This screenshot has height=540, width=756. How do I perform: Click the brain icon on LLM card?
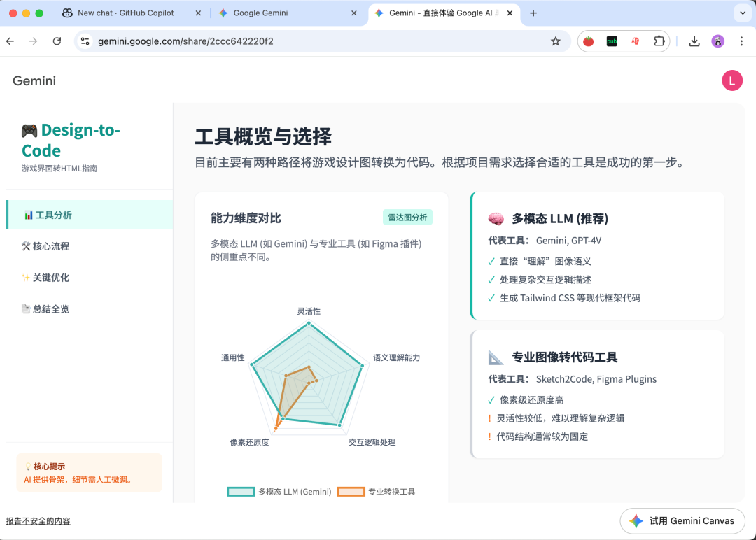pyautogui.click(x=496, y=219)
